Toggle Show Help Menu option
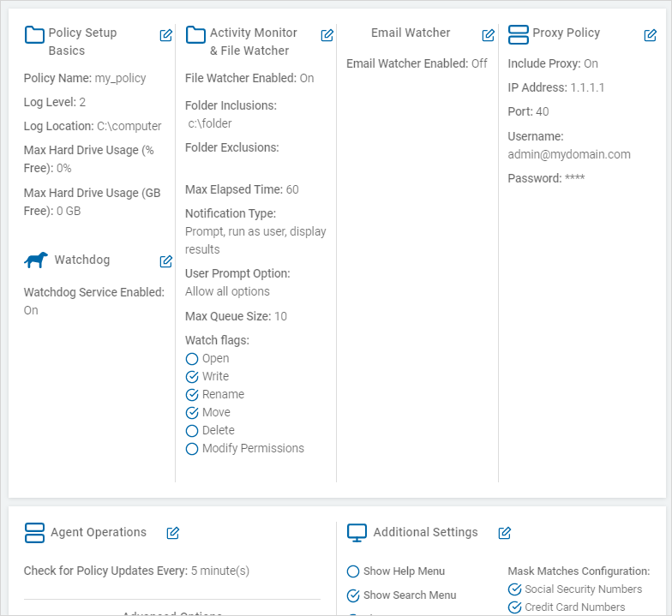 click(x=353, y=571)
